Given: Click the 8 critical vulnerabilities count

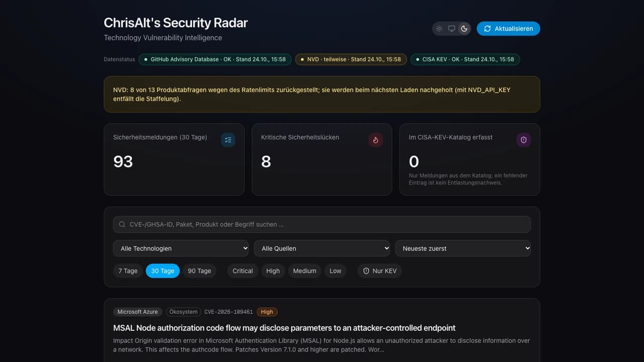Looking at the screenshot, I should [266, 161].
